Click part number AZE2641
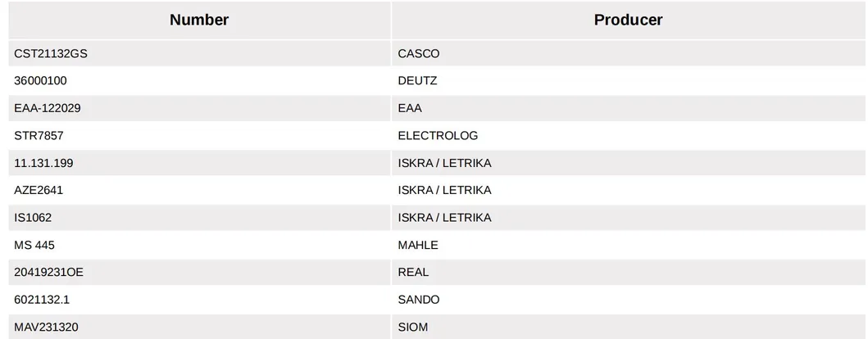The height and width of the screenshot is (339, 868). point(39,190)
